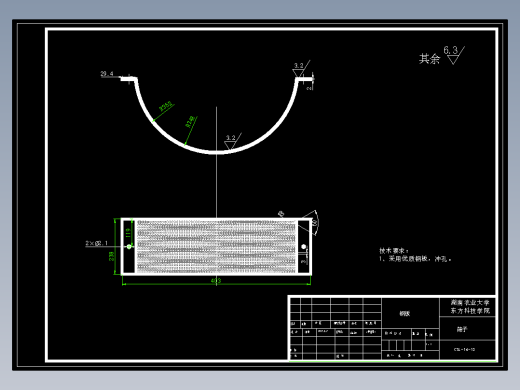Select the left mounting hole on the plate
Image resolution: width=520 pixels, height=390 pixels.
pos(129,247)
